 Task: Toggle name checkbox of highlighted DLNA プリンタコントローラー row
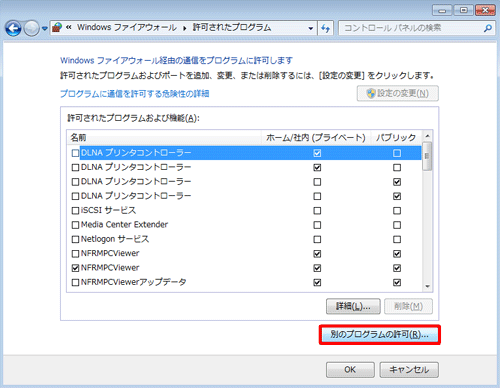pos(75,153)
